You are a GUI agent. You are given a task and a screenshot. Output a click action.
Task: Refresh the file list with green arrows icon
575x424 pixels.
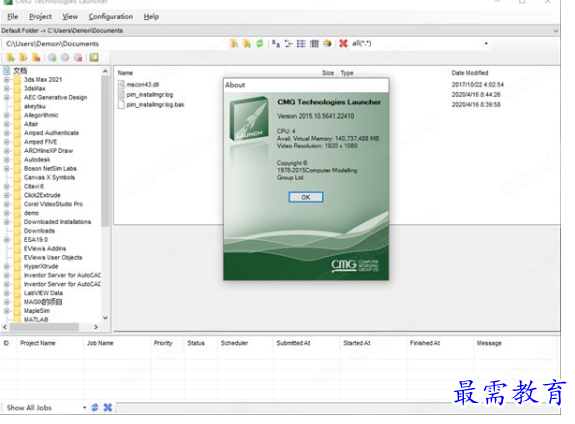260,43
